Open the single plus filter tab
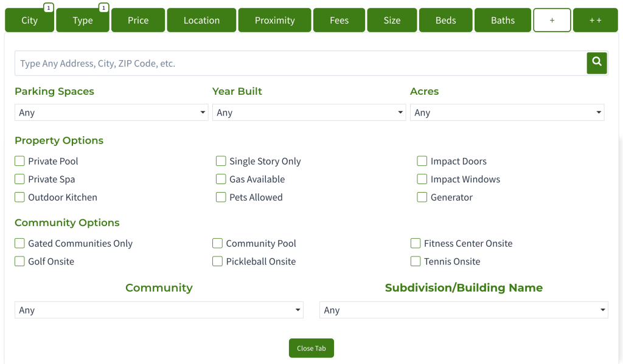 [x=552, y=20]
